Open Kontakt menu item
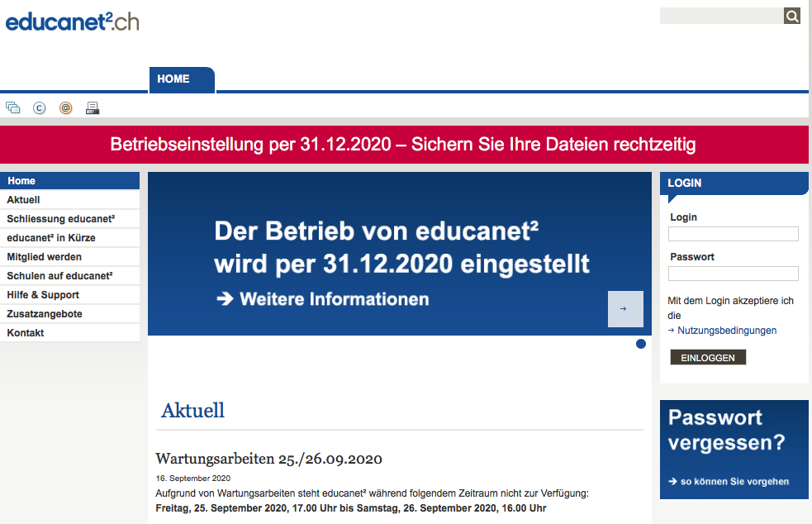The width and height of the screenshot is (812, 524). point(70,333)
